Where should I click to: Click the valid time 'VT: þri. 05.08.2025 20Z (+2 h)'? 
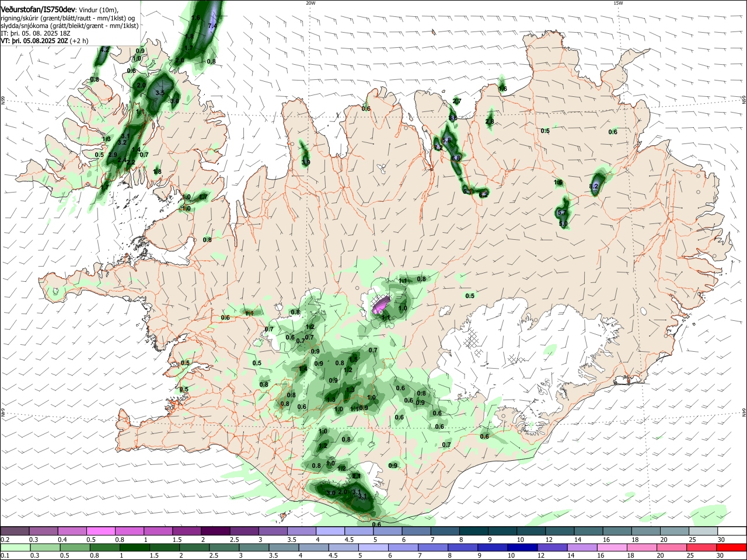point(44,41)
